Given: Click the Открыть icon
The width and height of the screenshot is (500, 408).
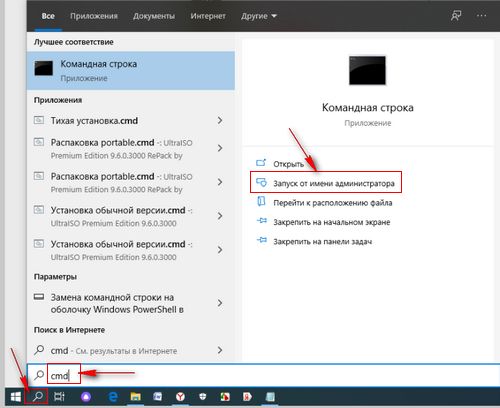Looking at the screenshot, I should point(261,163).
